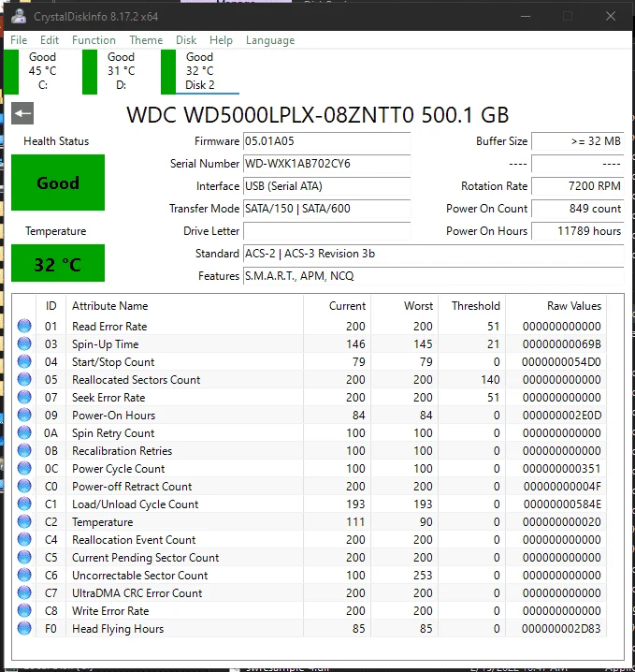
Task: Click the disk model title WDC WD5000LPLX
Action: click(x=317, y=115)
